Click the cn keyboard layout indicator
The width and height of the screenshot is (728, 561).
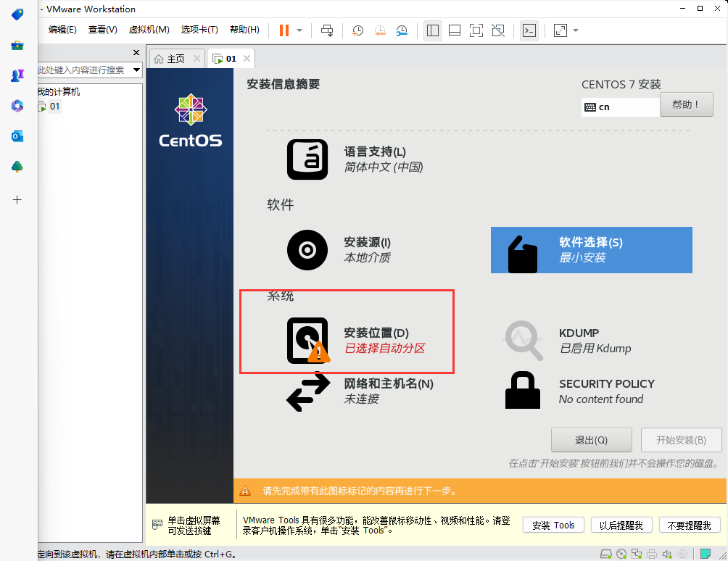(620, 107)
